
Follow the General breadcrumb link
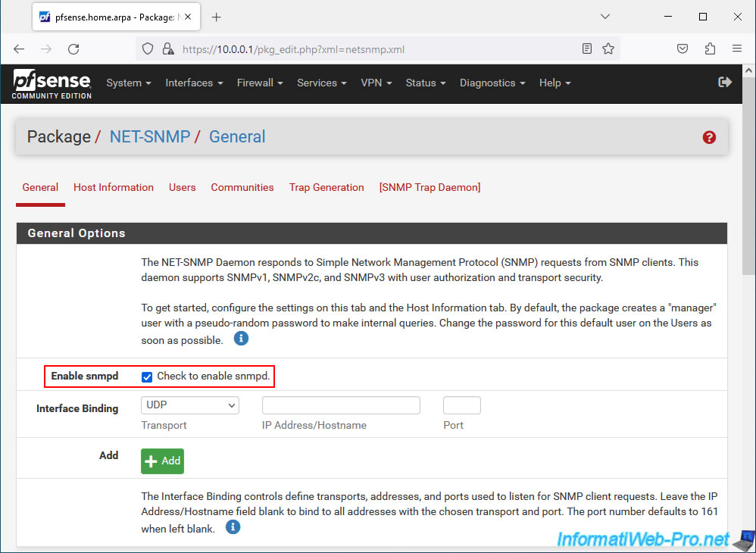click(x=237, y=137)
